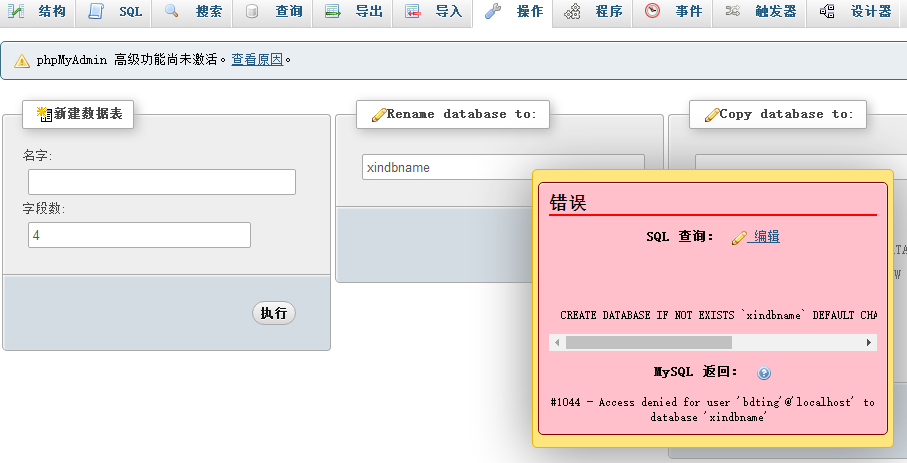This screenshot has width=907, height=463.
Task: Click the new table icon beside 新建数据表
Action: (45, 113)
